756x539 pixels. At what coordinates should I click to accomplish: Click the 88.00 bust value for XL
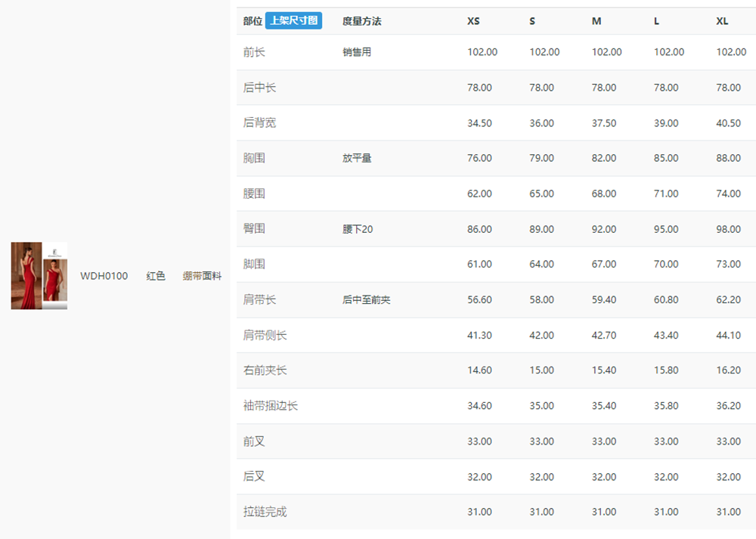[x=729, y=158]
